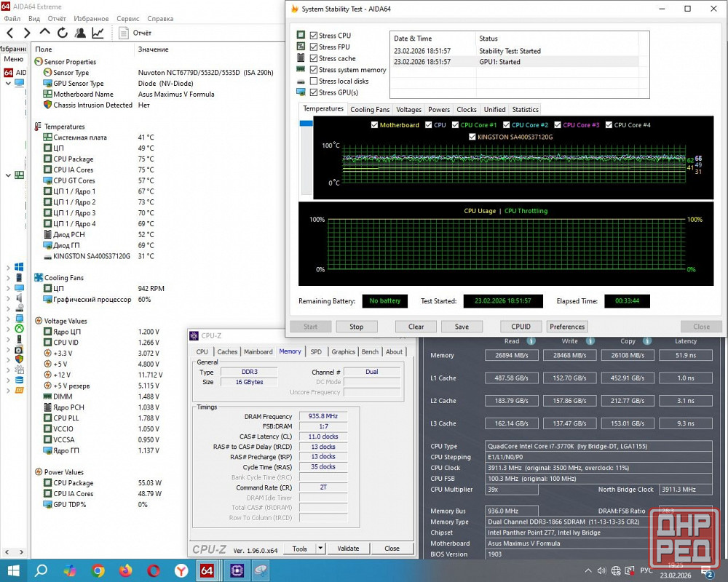
Task: Click the CPU-Z icon in the taskbar
Action: coord(237,570)
